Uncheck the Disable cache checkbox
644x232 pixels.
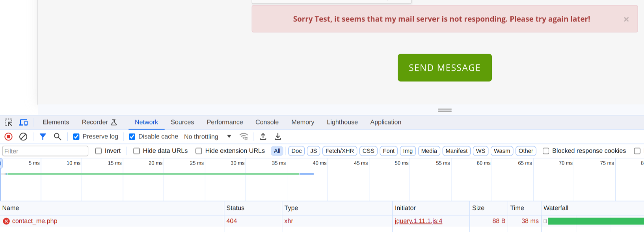[x=132, y=137]
